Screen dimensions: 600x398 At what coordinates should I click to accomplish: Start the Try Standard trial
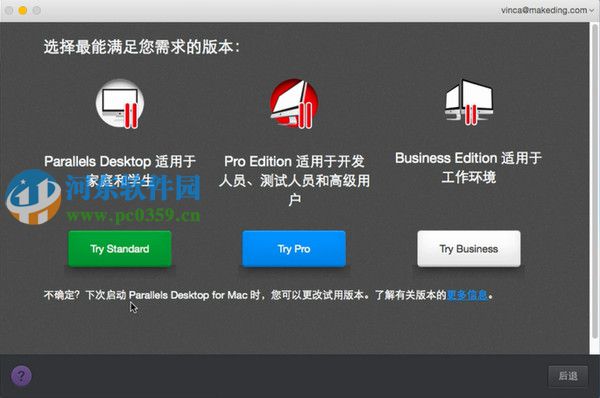click(120, 249)
